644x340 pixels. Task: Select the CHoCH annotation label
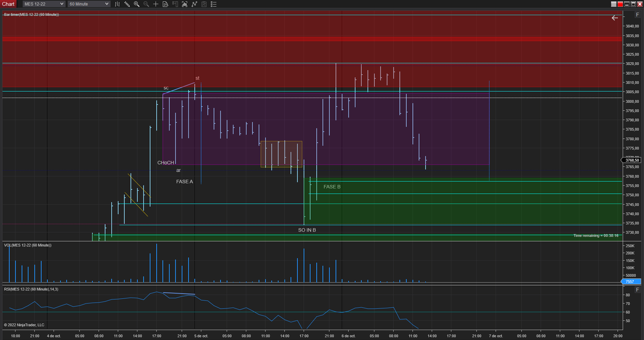point(166,162)
